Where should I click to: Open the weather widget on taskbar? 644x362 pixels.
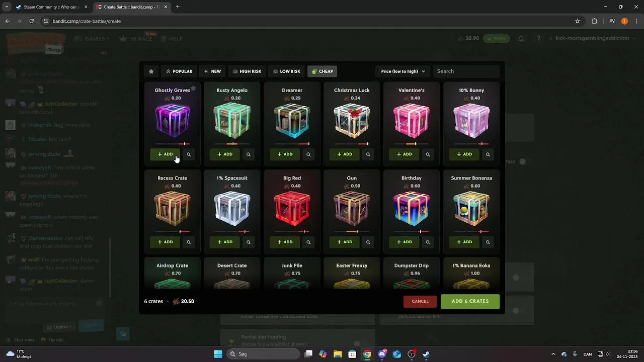pos(19,354)
